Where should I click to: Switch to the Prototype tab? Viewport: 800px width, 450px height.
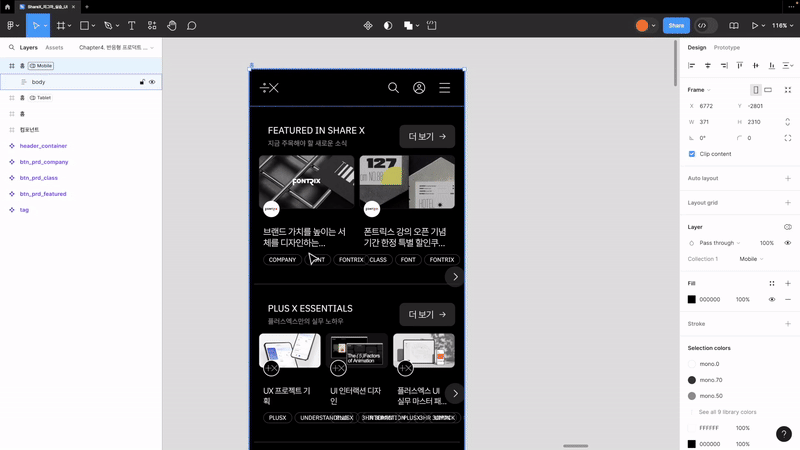tap(727, 47)
